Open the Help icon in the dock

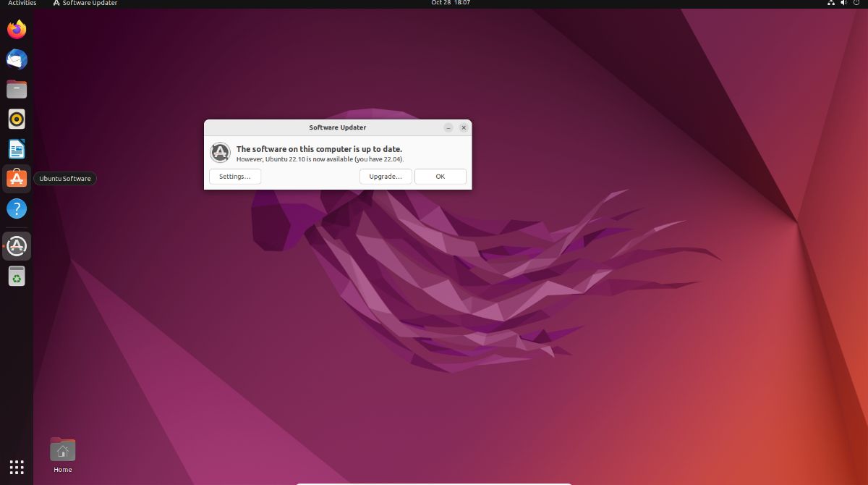coord(17,209)
